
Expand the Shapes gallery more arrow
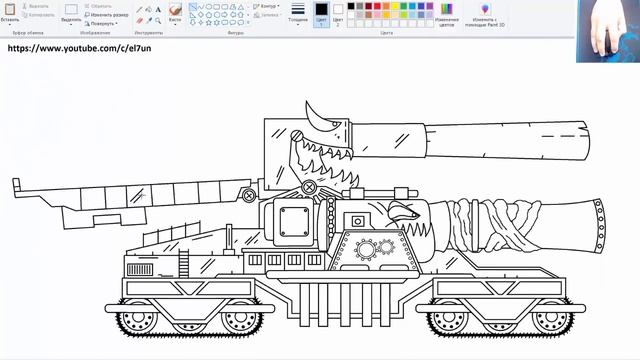(248, 22)
